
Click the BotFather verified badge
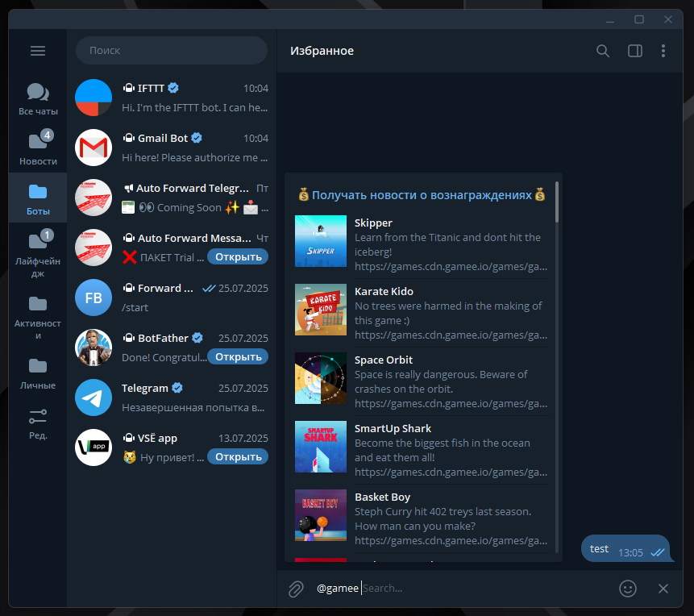[197, 338]
